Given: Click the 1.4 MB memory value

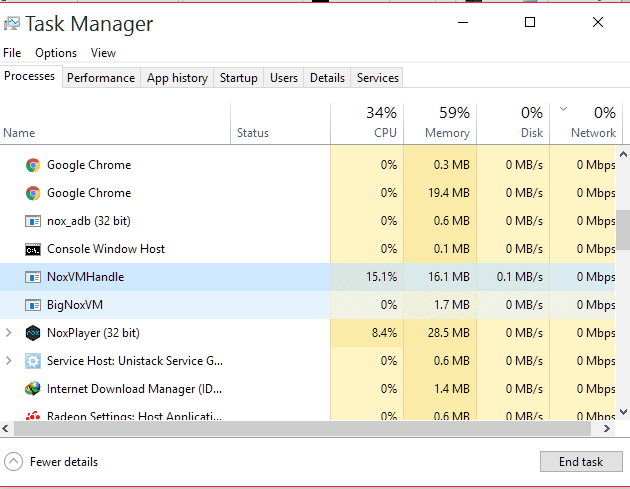Looking at the screenshot, I should point(452,389).
